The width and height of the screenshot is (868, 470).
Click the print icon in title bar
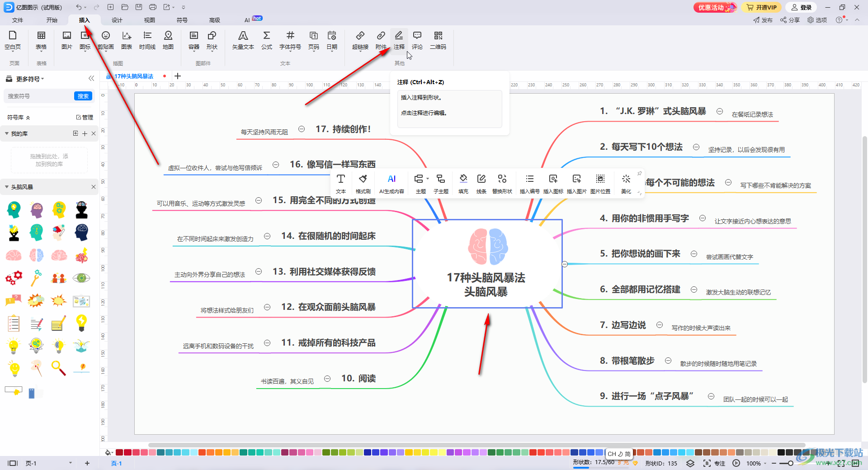pyautogui.click(x=153, y=7)
